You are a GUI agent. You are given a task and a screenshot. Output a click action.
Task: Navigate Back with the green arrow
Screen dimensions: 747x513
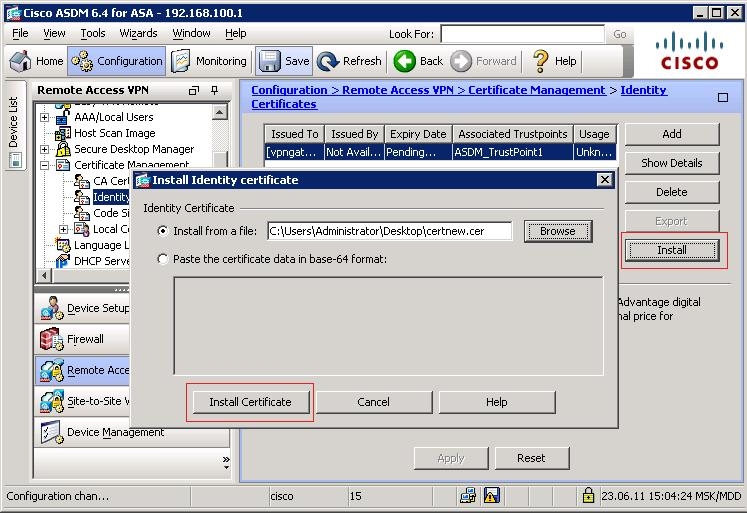(x=418, y=61)
